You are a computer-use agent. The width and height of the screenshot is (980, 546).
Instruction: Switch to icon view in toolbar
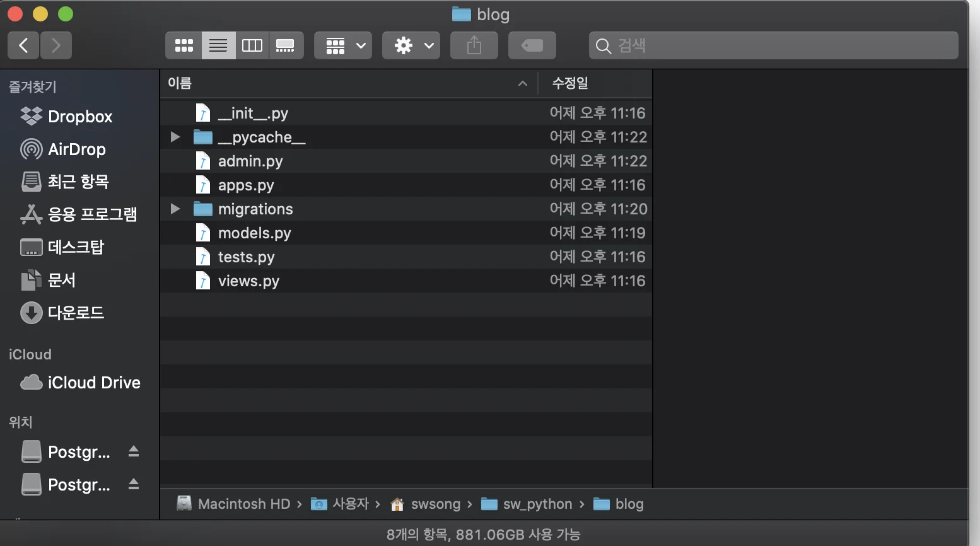(184, 45)
